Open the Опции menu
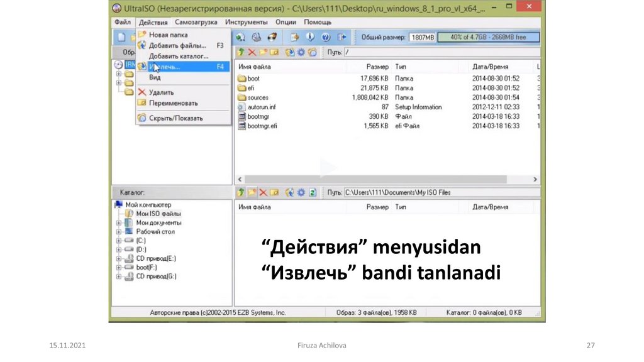Viewport: 644px width, 362px height. [x=286, y=22]
